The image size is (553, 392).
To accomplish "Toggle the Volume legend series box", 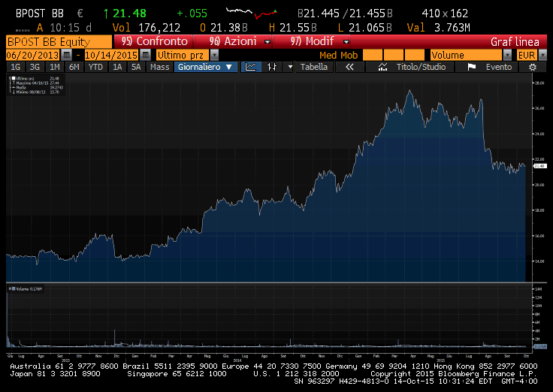I will pos(14,288).
